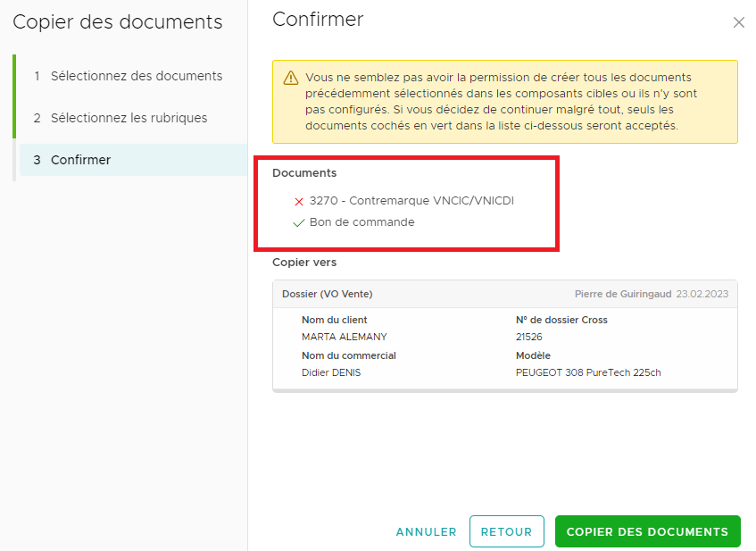756x551 pixels.
Task: Click the Nom du commercial label
Action: [349, 355]
